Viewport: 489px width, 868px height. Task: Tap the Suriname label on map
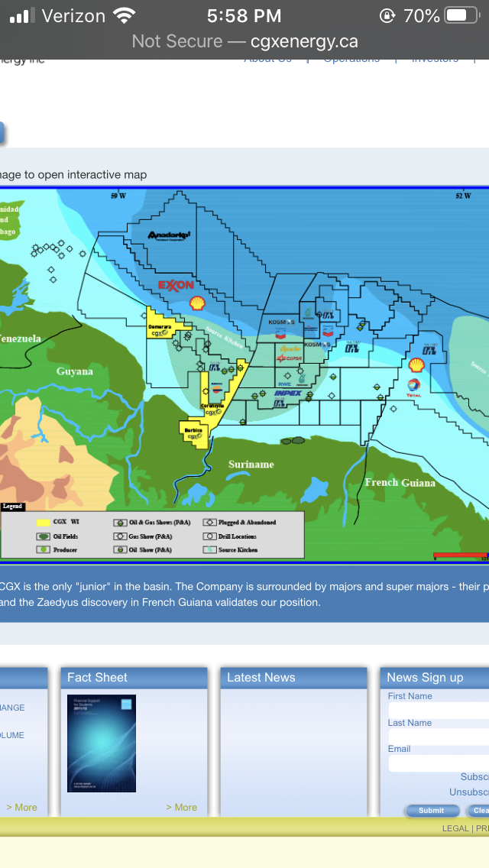[x=251, y=464]
